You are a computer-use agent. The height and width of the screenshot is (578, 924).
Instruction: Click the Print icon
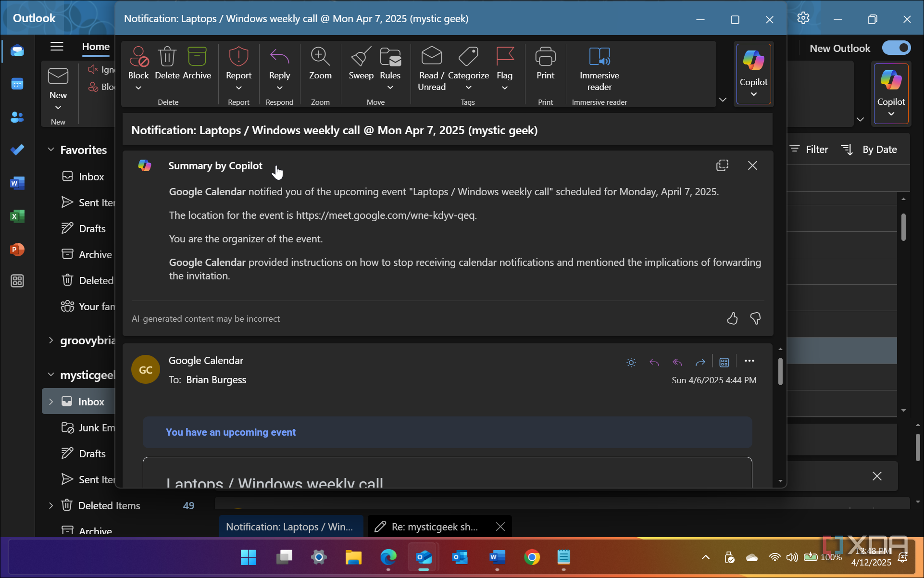pyautogui.click(x=545, y=58)
